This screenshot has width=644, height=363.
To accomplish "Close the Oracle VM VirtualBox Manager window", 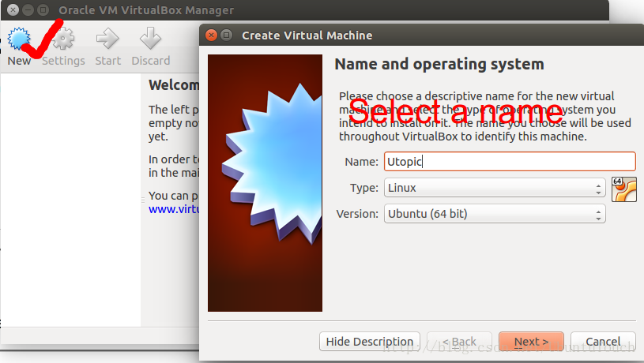I will point(13,9).
